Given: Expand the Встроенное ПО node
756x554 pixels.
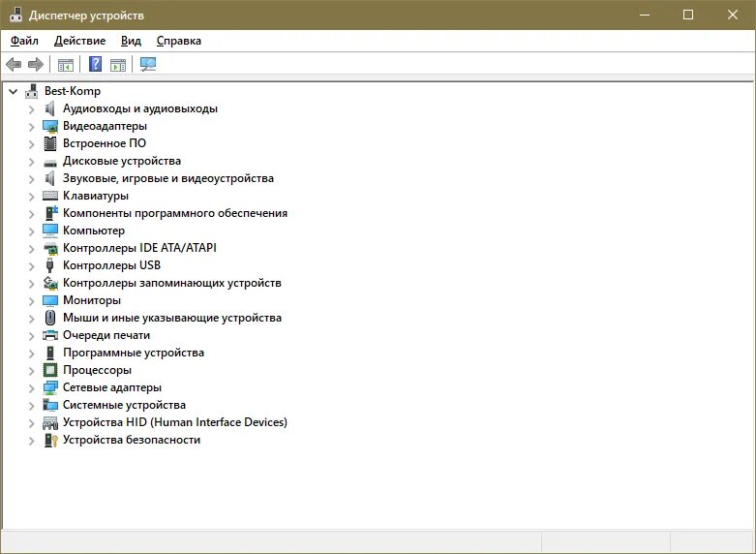Looking at the screenshot, I should tap(31, 144).
